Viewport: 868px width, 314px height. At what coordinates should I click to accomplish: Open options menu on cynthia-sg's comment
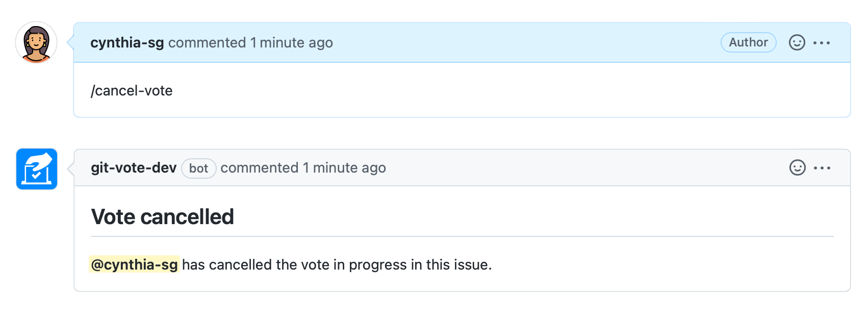[x=822, y=43]
